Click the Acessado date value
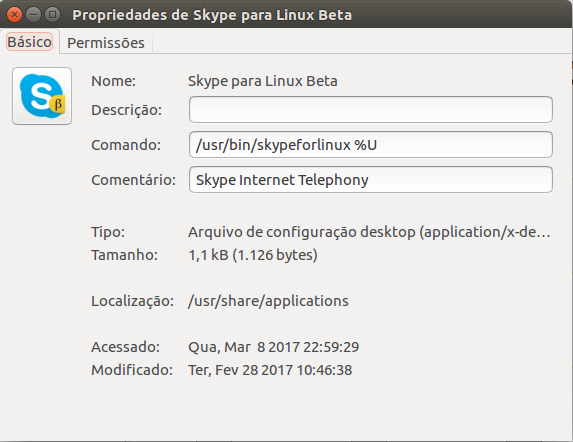The height and width of the screenshot is (442, 573). pos(274,347)
